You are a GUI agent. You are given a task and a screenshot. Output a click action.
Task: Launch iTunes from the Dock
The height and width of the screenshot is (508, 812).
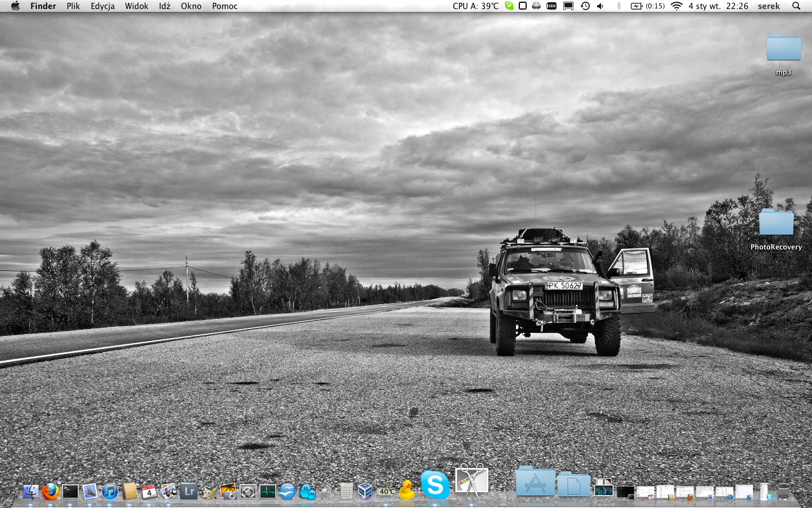(110, 492)
